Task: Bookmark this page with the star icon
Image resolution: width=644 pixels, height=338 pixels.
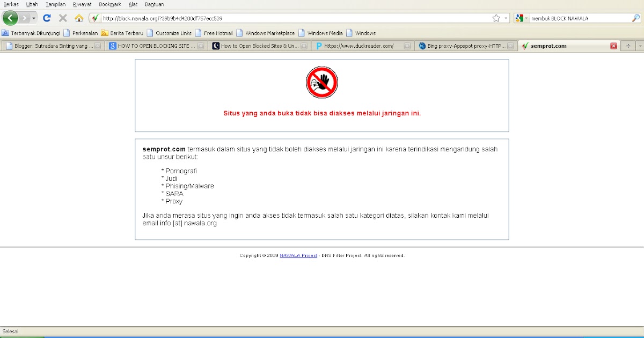Action: (x=496, y=18)
